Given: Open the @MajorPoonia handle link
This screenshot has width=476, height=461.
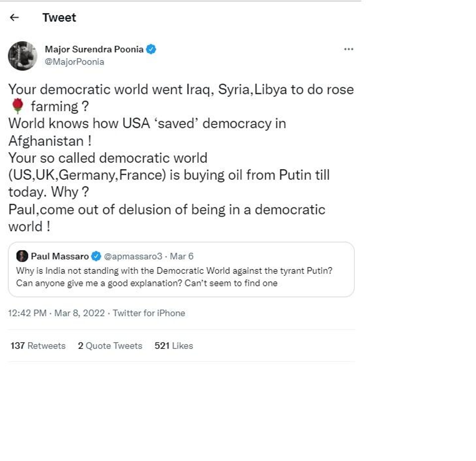Looking at the screenshot, I should [x=74, y=62].
